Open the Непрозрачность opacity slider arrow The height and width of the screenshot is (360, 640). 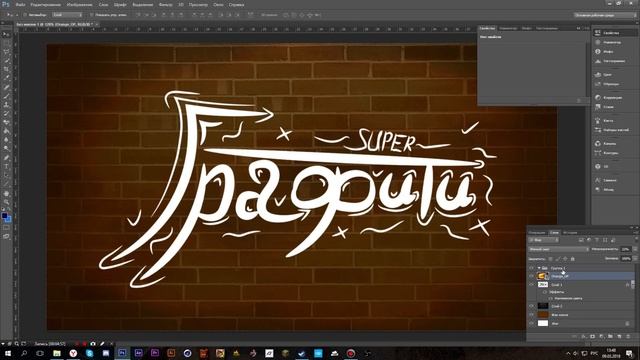coord(636,249)
